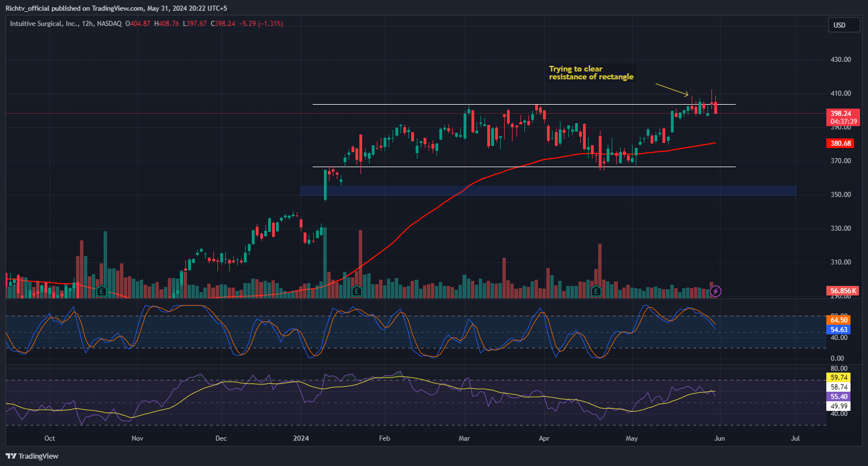868x466 pixels.
Task: Click the Feb label on time axis
Action: point(385,438)
